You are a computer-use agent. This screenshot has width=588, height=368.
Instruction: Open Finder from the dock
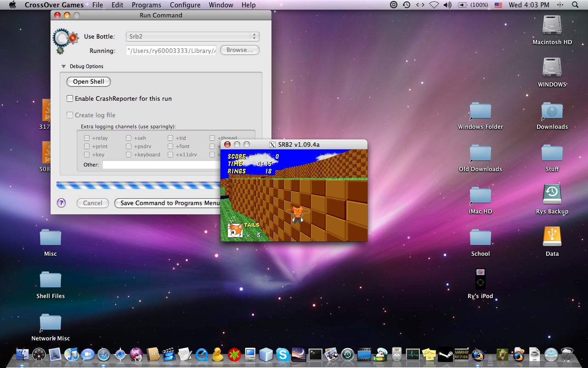pos(23,354)
